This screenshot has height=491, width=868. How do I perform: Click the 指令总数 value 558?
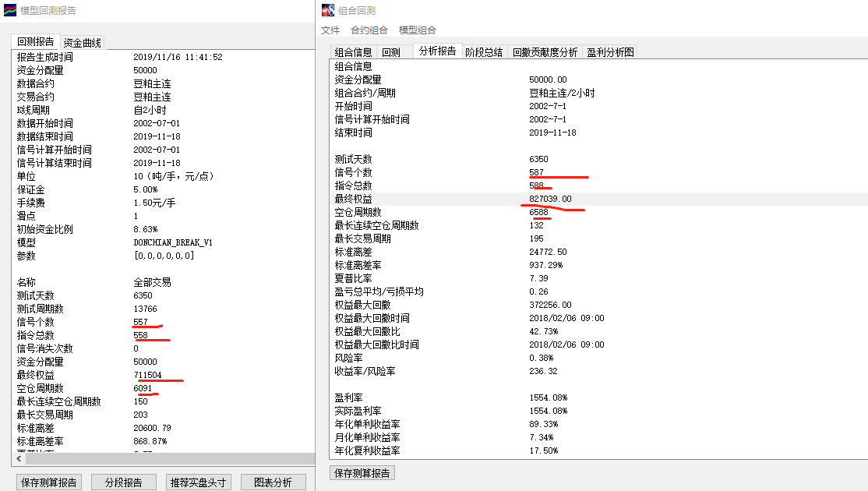pos(140,335)
